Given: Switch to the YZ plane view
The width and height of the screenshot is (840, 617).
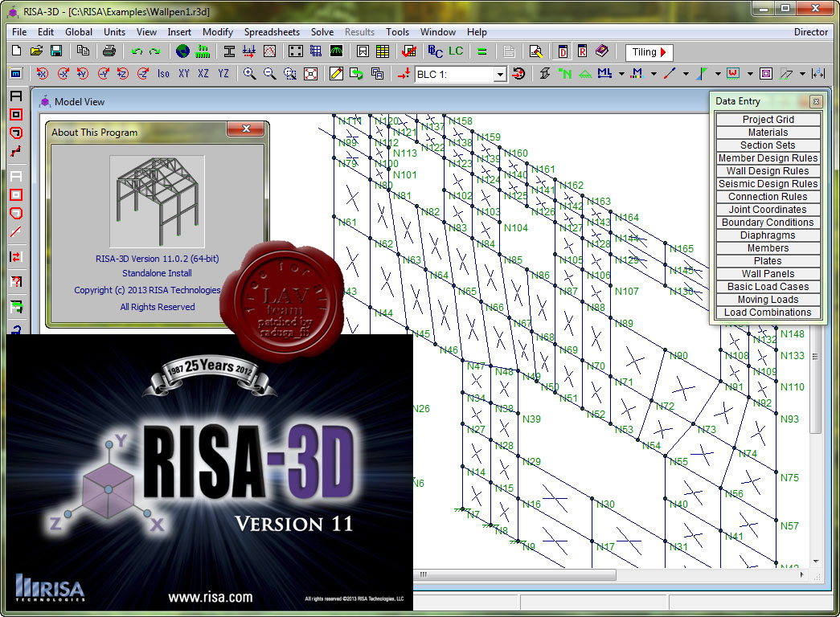Looking at the screenshot, I should point(223,73).
